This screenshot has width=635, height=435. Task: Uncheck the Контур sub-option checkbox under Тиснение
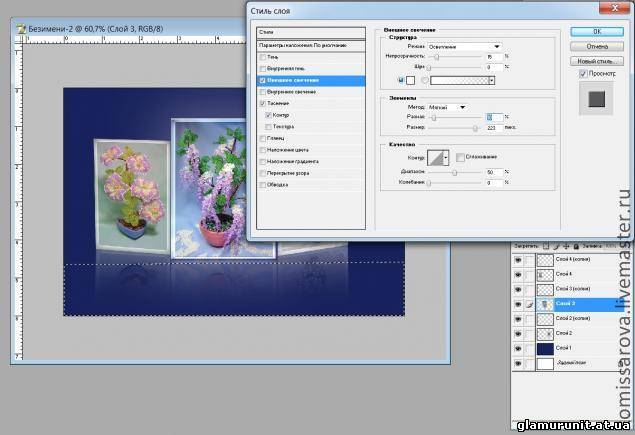coord(268,115)
